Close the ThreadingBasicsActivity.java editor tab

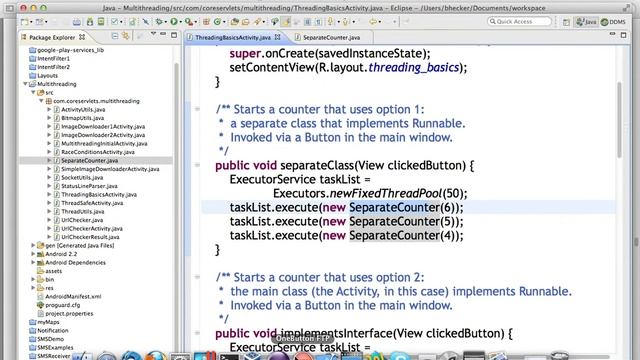click(278, 37)
